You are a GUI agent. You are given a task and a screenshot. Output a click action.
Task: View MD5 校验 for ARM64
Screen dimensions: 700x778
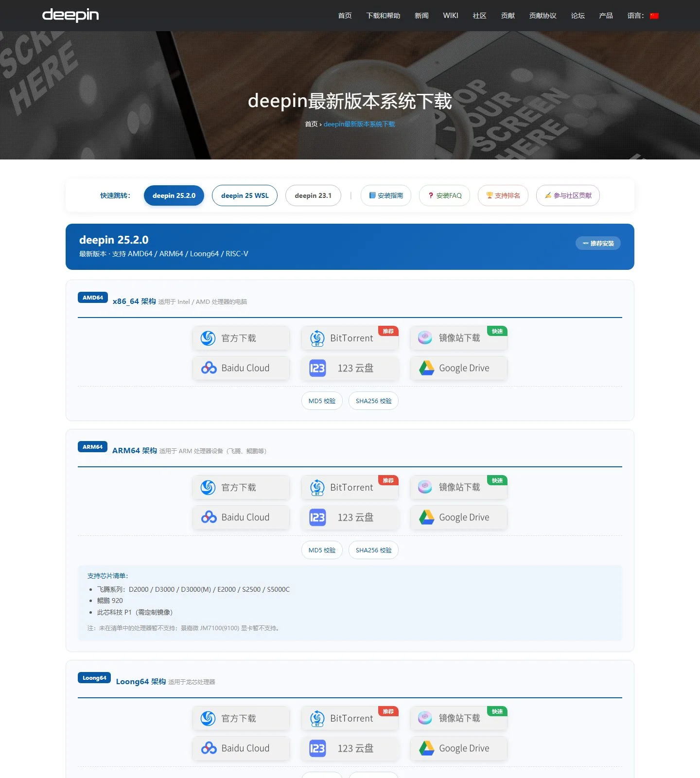[x=322, y=550]
